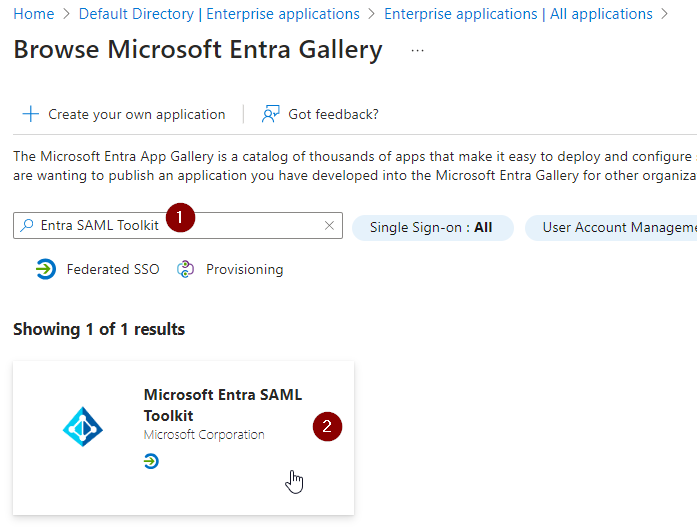The image size is (697, 531).
Task: Open Enterprise applications | All applications breadcrumb
Action: (x=518, y=14)
